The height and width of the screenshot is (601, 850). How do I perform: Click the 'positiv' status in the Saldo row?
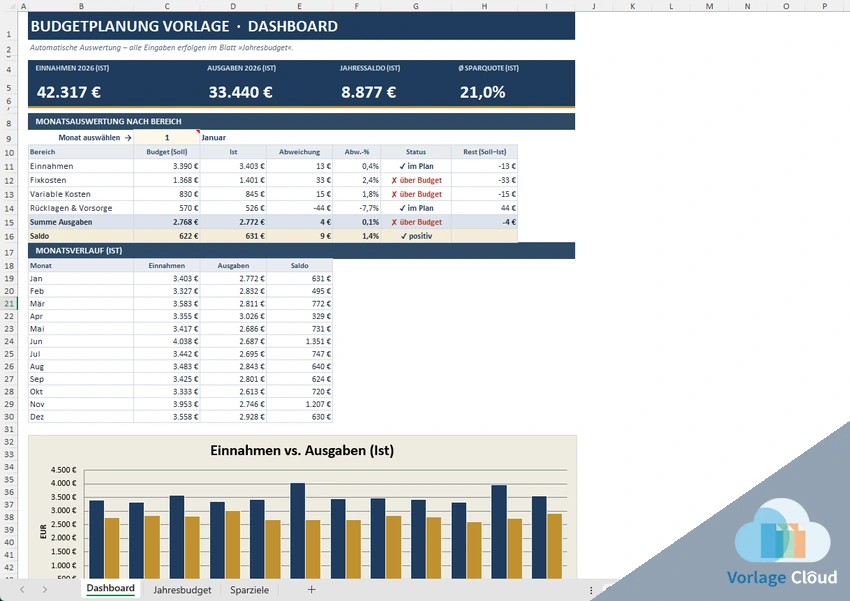point(416,236)
